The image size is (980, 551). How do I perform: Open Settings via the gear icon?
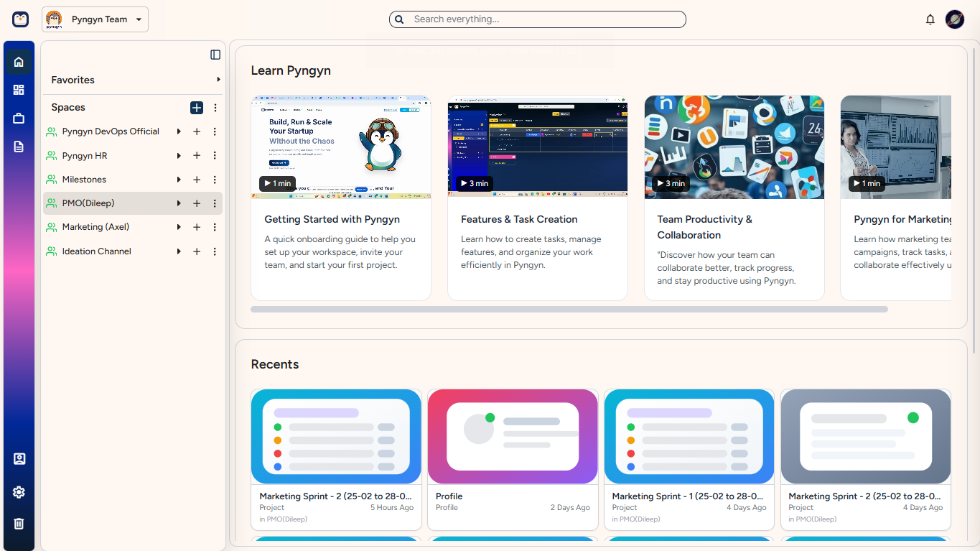click(19, 492)
